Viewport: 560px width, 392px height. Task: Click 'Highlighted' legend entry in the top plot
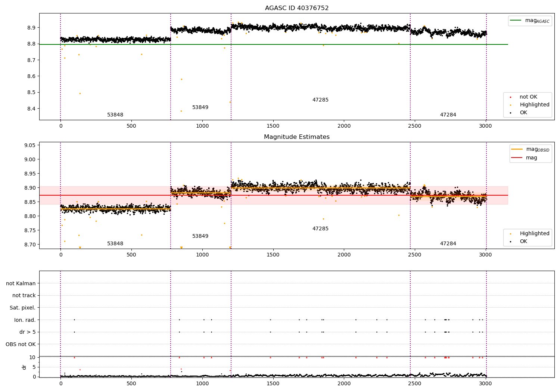tap(530, 105)
